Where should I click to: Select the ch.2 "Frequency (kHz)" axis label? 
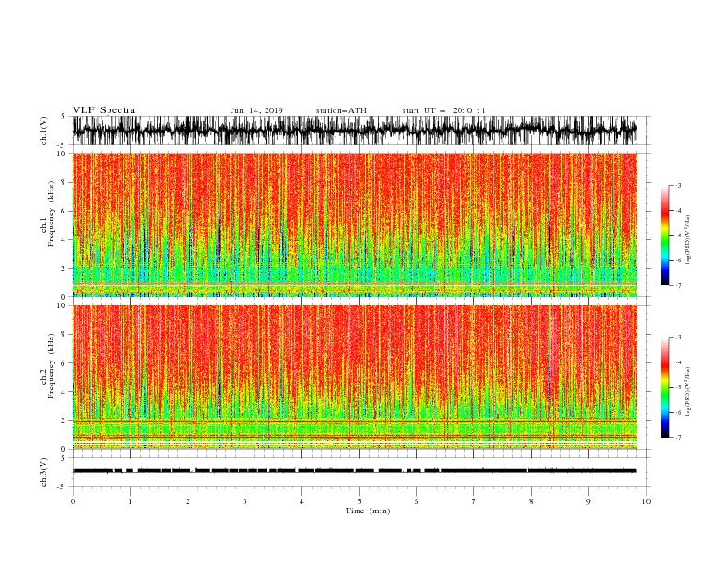[x=51, y=366]
